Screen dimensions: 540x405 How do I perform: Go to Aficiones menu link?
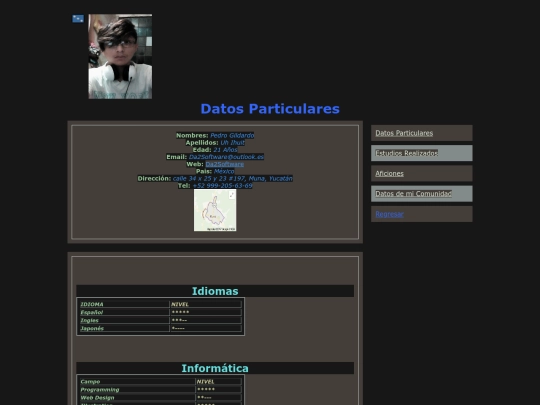389,173
